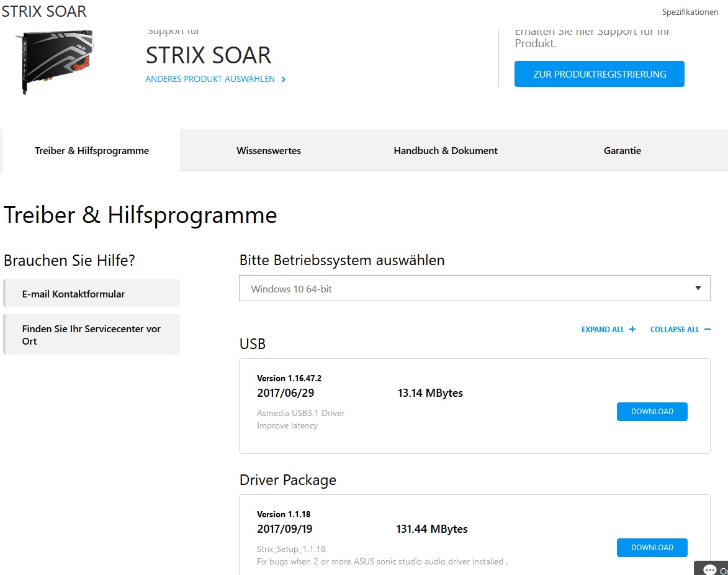Click the USB section heading
This screenshot has height=575, width=728.
[253, 344]
